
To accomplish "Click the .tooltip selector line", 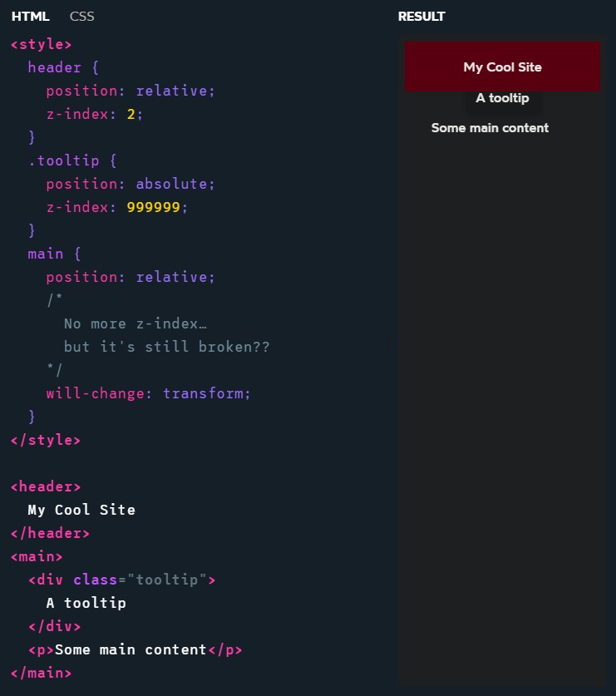I will (x=73, y=160).
